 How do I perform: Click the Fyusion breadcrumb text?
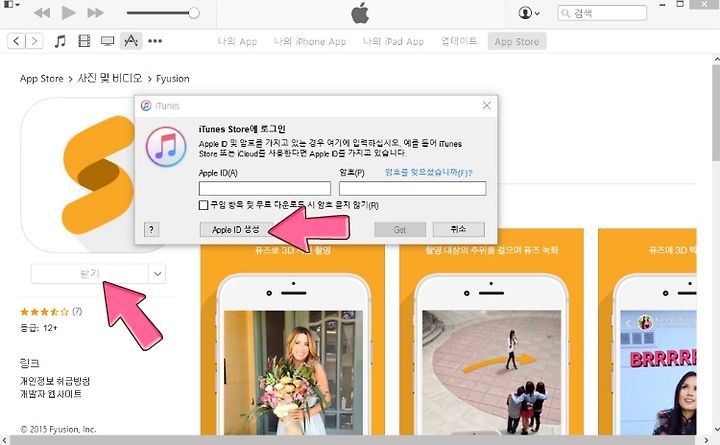pos(173,79)
